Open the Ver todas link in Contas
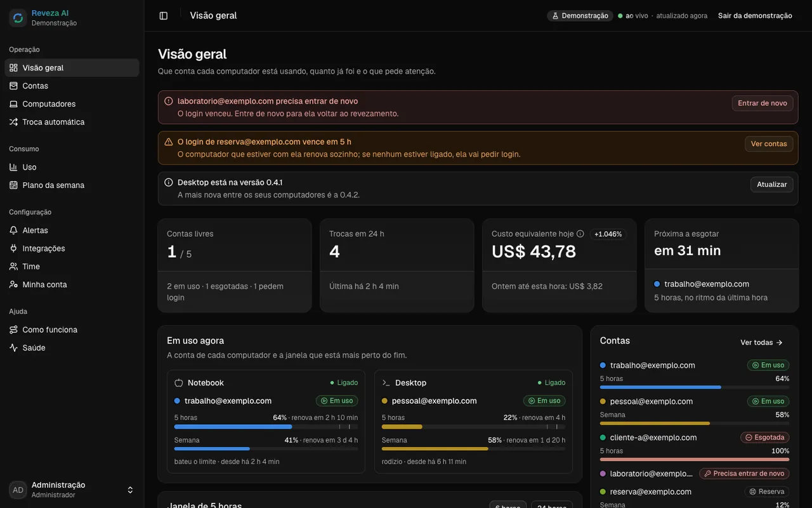812x508 pixels. [x=762, y=343]
